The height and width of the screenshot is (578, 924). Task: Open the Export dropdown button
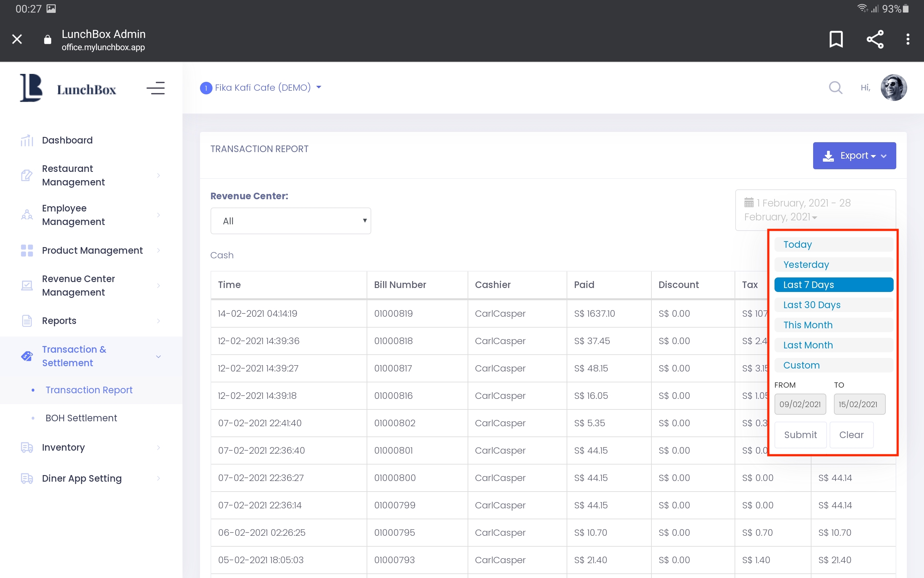point(854,156)
